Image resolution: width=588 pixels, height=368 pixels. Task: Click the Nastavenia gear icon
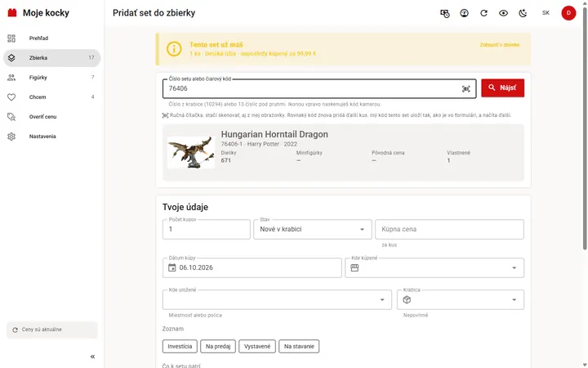[11, 137]
